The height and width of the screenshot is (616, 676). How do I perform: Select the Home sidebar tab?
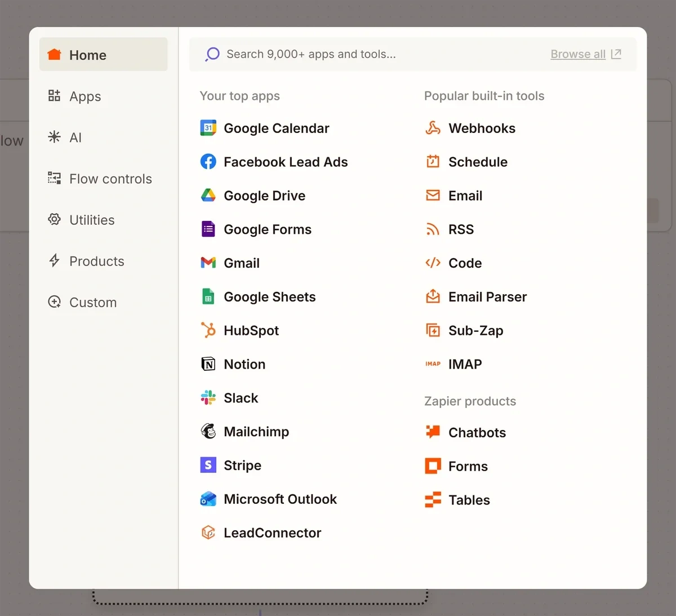[x=104, y=55]
